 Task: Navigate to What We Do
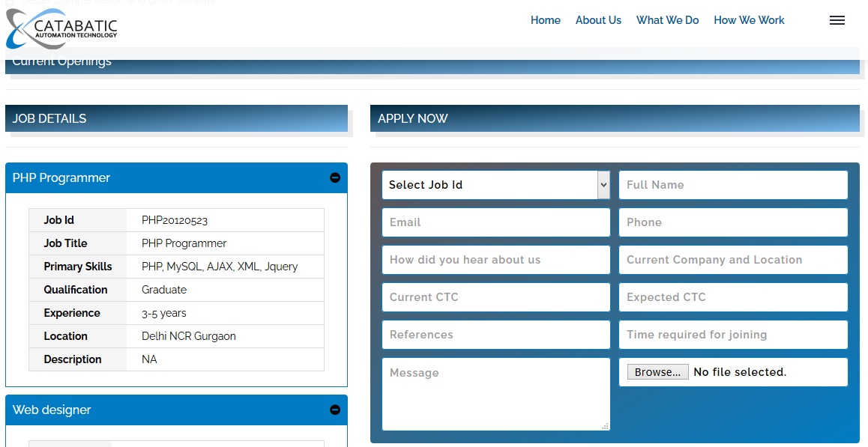(x=667, y=20)
